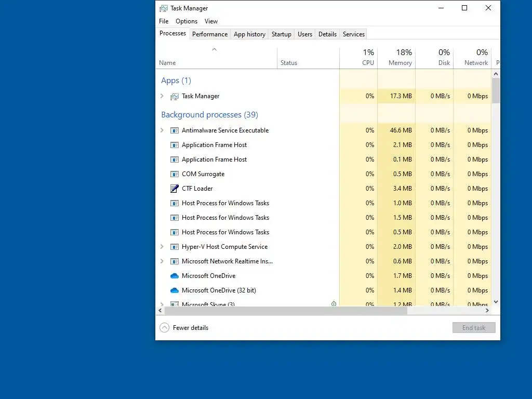Expand the Antimalware Service Executable row
Screen dimensions: 532x399
point(162,130)
